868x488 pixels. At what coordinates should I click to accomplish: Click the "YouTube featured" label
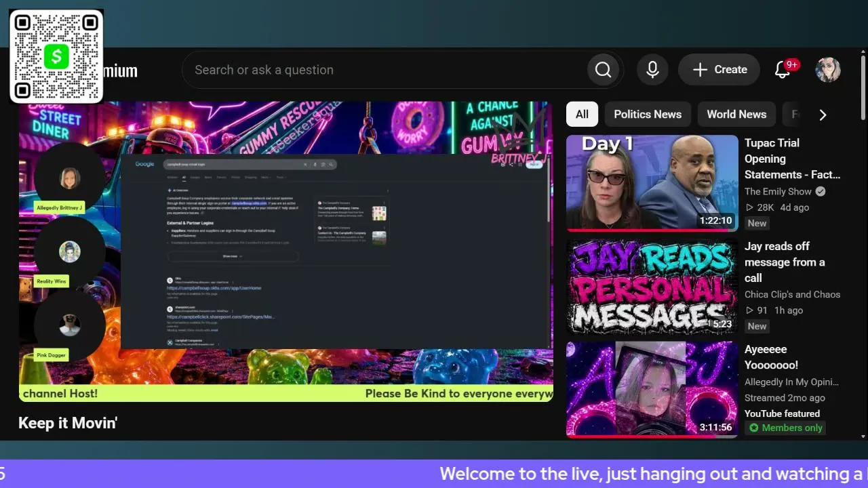[x=782, y=413]
